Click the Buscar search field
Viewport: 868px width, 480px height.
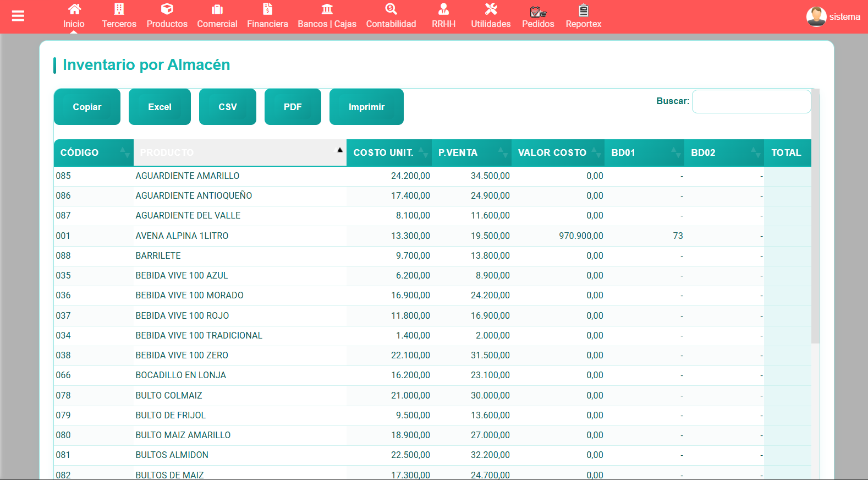[x=751, y=101]
